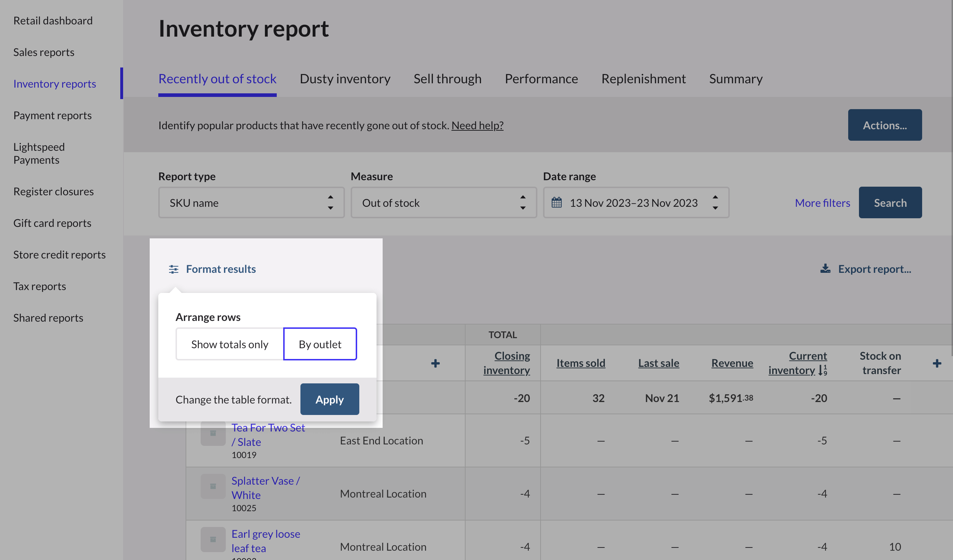Sort by Last sale column

(x=659, y=363)
